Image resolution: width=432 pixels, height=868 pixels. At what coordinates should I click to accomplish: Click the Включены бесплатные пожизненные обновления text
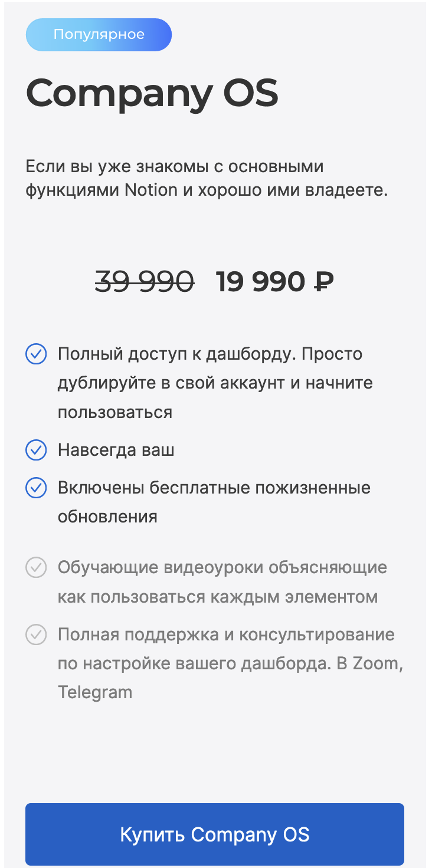(214, 488)
